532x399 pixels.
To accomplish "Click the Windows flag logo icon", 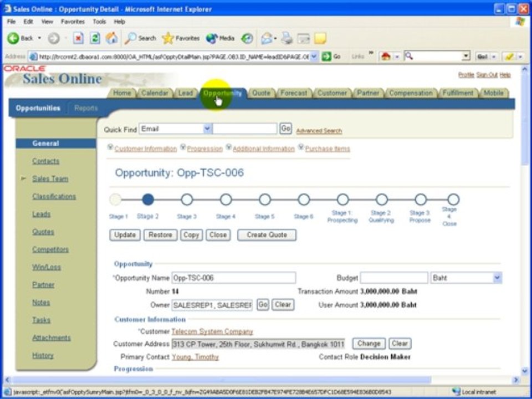I will point(520,22).
